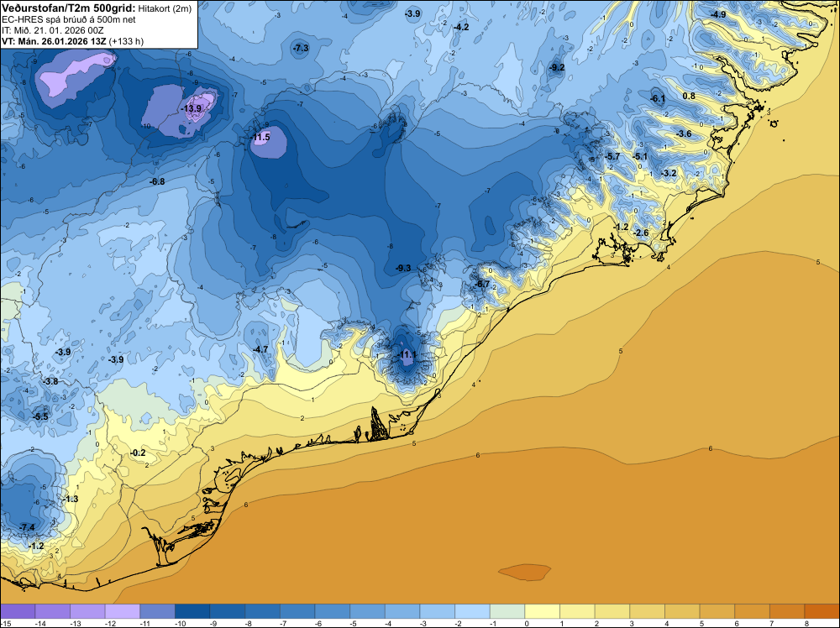The image size is (840, 628).
Task: Click the -0.2 temperature label
Action: 138,453
